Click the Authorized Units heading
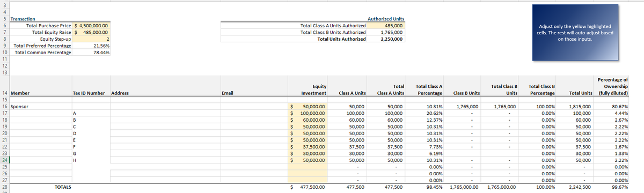 [x=386, y=19]
